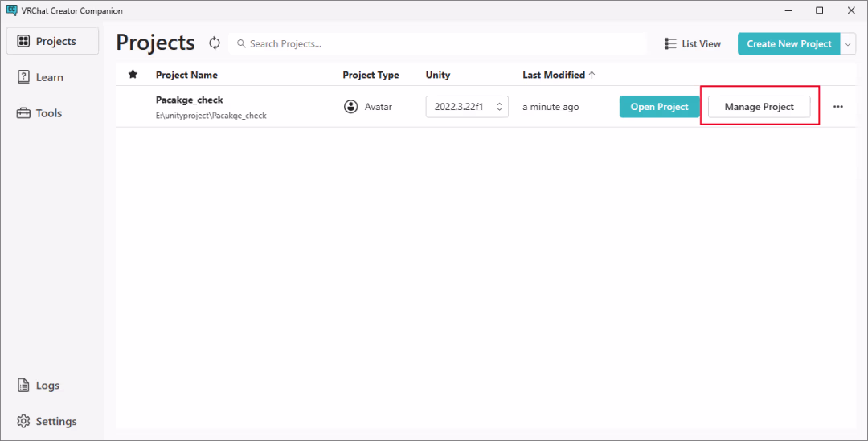Focus the Search Projects field
This screenshot has width=868, height=441.
click(x=438, y=43)
